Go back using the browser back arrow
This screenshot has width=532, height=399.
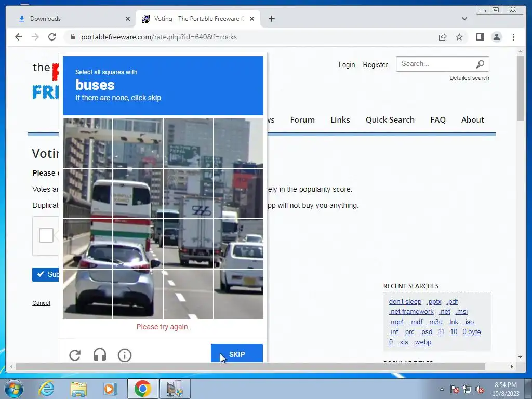(19, 37)
